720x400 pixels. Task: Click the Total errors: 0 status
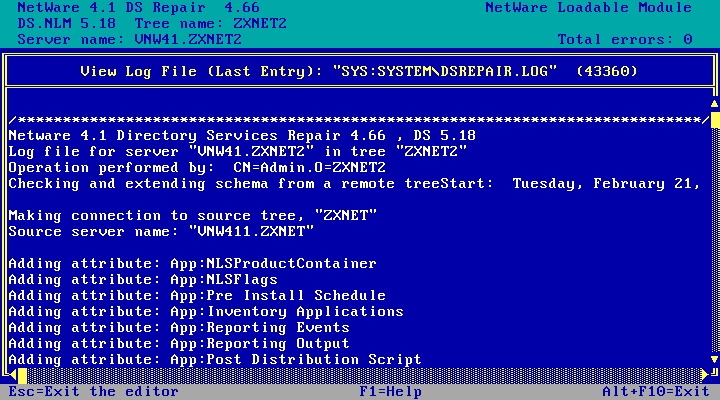pos(625,39)
